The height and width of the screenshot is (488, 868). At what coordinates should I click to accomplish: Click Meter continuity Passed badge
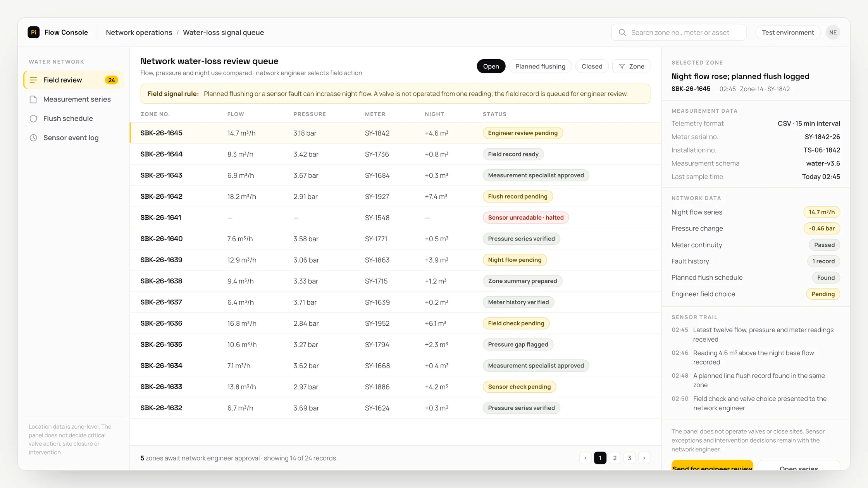pyautogui.click(x=824, y=245)
